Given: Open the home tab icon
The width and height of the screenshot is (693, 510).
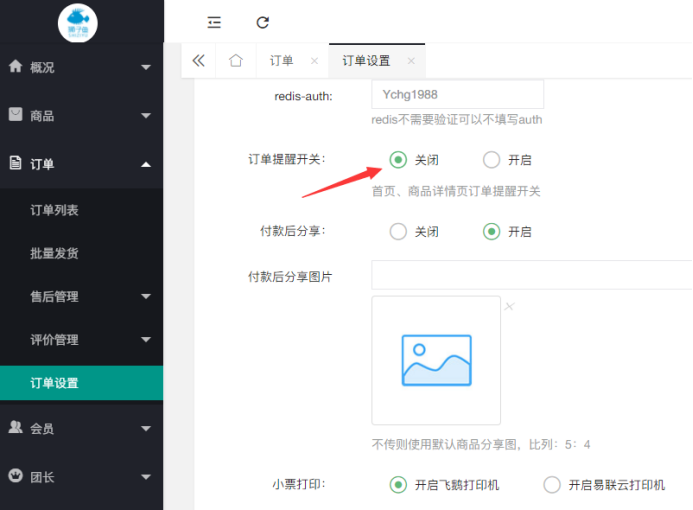Looking at the screenshot, I should (236, 61).
